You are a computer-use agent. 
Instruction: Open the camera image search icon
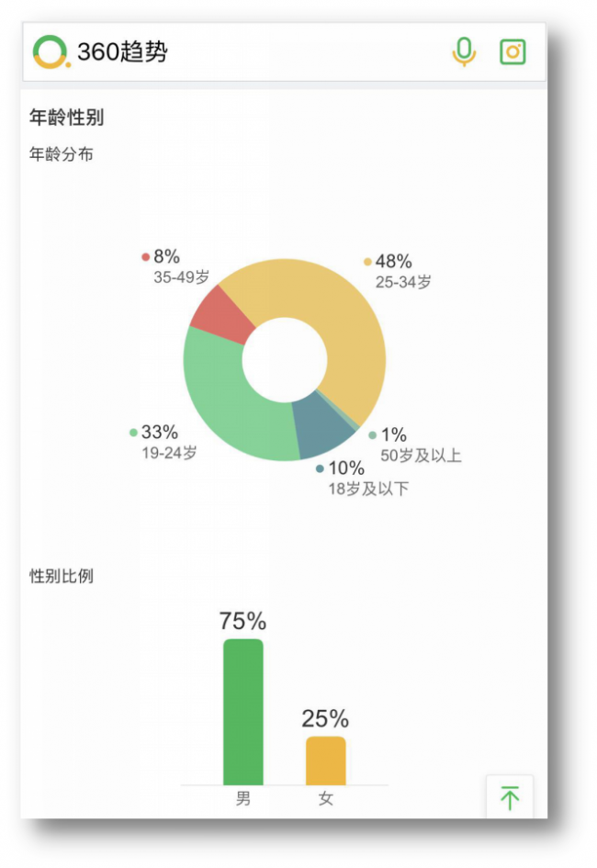pyautogui.click(x=513, y=51)
